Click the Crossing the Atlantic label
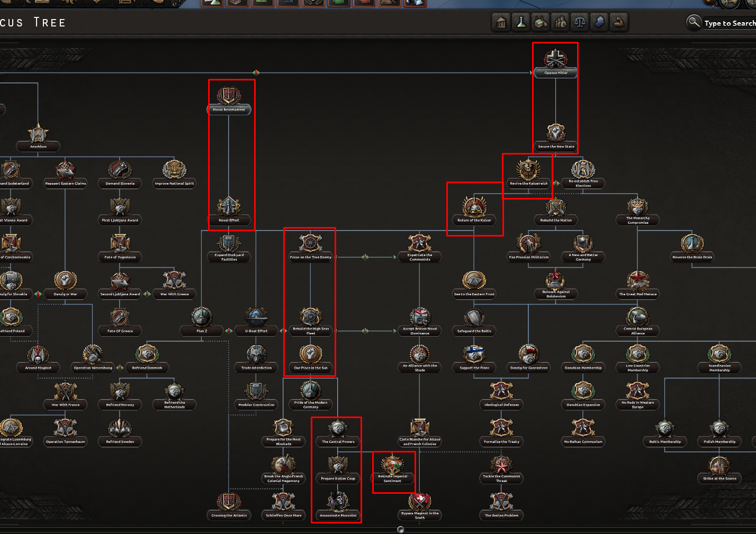 [x=229, y=515]
